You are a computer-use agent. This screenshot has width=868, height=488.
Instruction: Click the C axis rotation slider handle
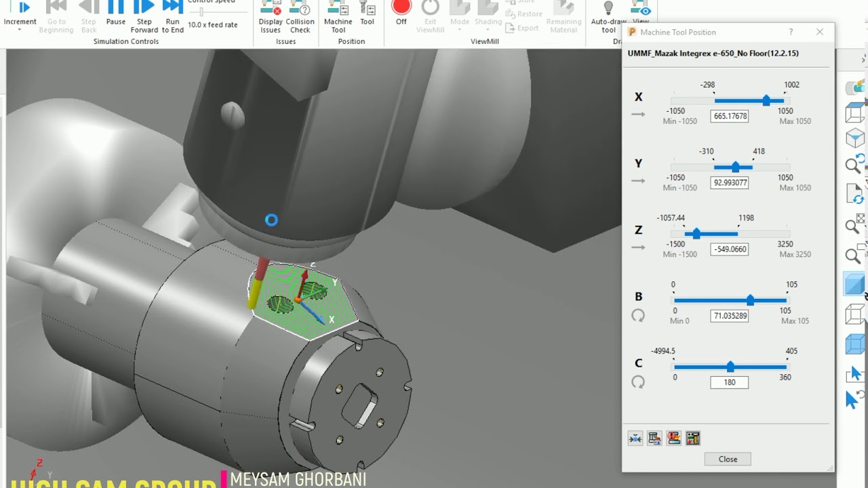pos(730,367)
